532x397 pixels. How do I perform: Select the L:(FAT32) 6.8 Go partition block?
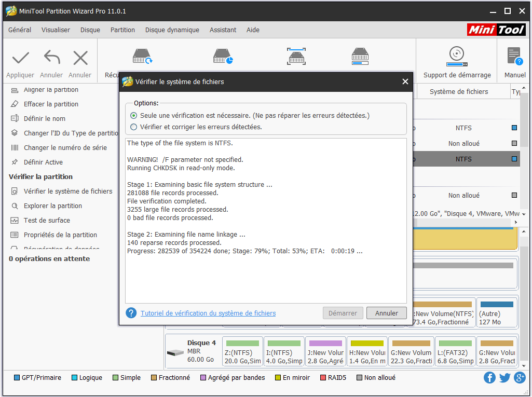(x=455, y=351)
